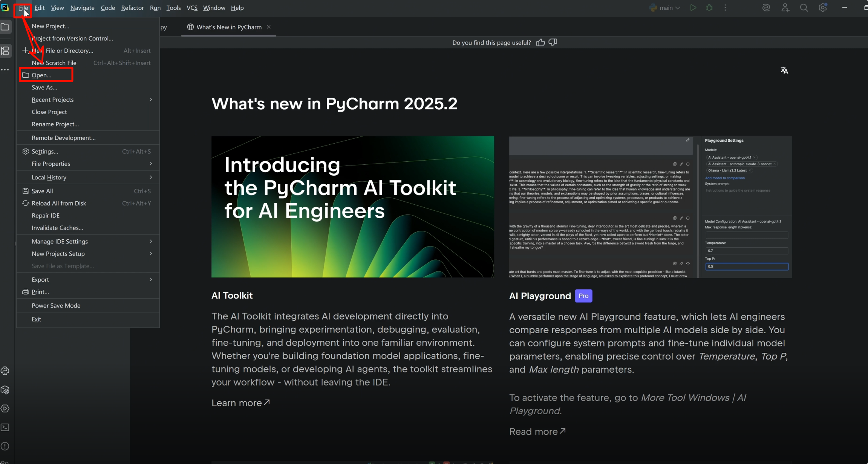Choose Repair IDE menu entry
868x464 pixels.
point(88,216)
